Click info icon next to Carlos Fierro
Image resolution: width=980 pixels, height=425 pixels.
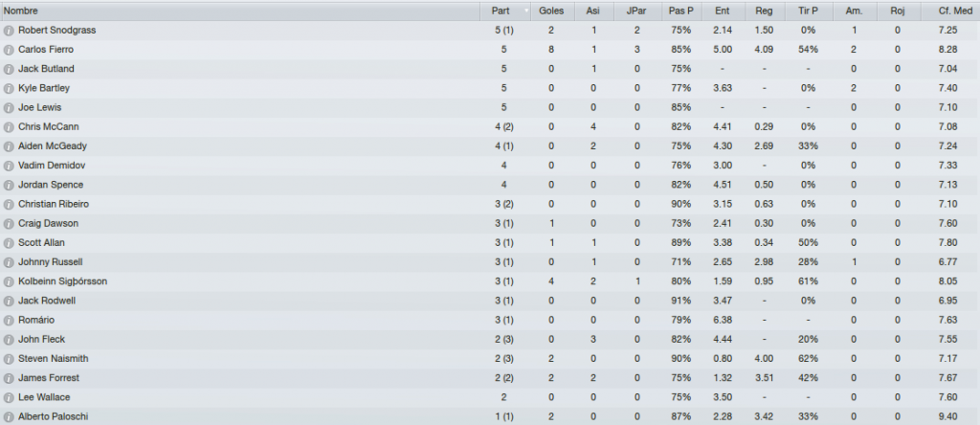[9, 50]
